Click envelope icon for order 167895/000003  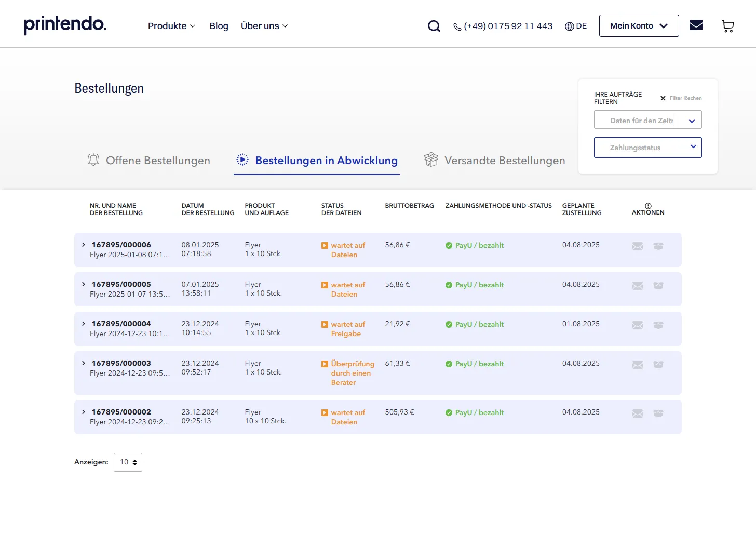click(638, 365)
